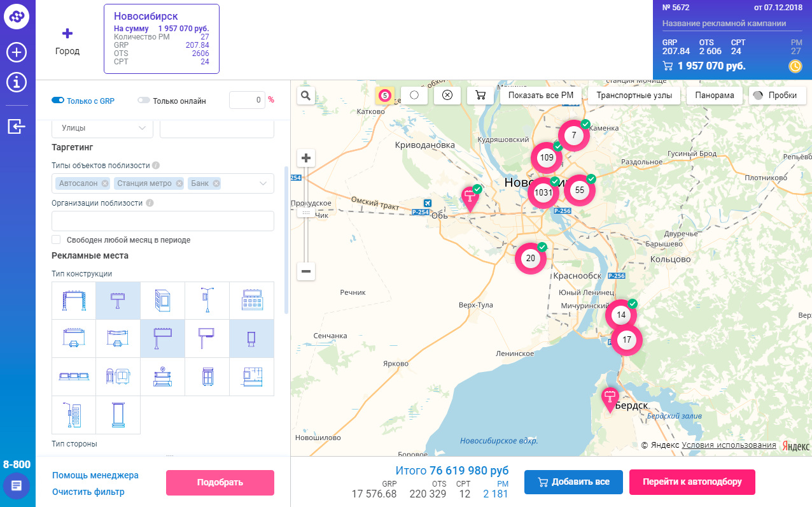Expand the map cluster of 1031 places
Viewport: 812px width, 507px height.
[543, 192]
